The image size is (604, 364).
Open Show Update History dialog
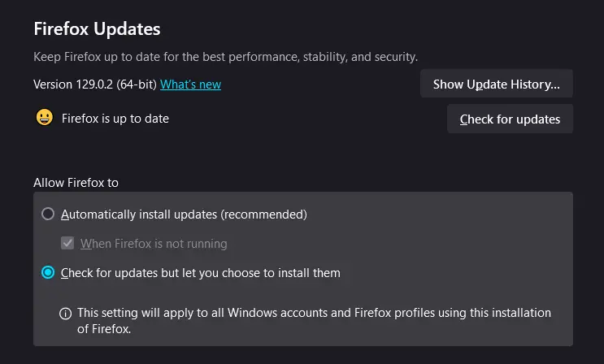pyautogui.click(x=496, y=84)
